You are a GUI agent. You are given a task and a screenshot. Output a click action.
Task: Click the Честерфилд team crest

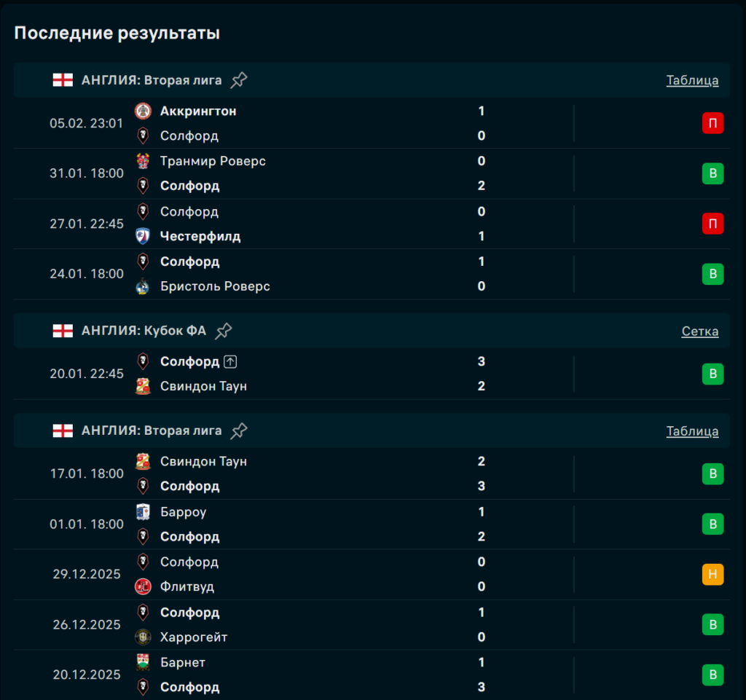(x=143, y=236)
